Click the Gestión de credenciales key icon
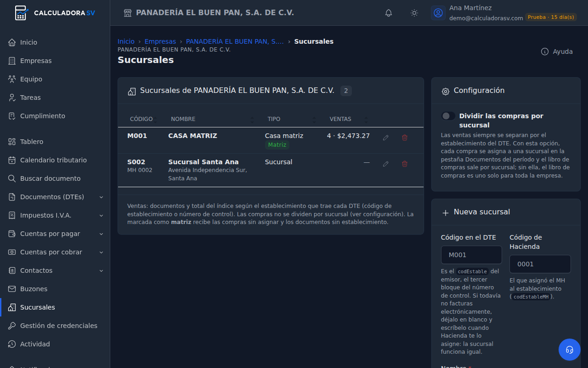Screen dimensions: 588x368 tap(12, 326)
